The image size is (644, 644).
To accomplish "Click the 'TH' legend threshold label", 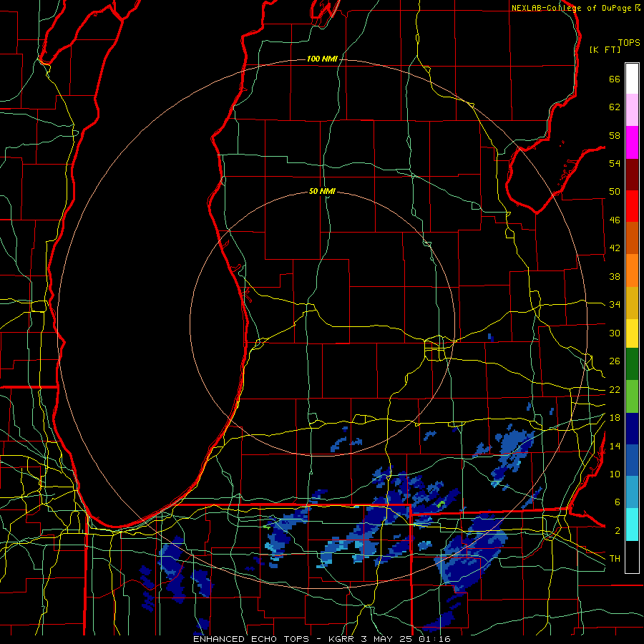I will pyautogui.click(x=615, y=558).
